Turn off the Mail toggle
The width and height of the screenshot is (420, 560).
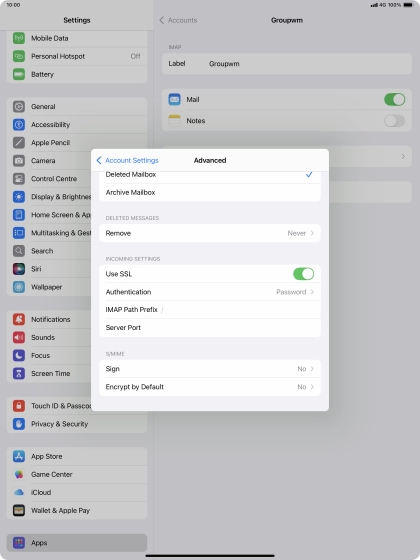(394, 99)
